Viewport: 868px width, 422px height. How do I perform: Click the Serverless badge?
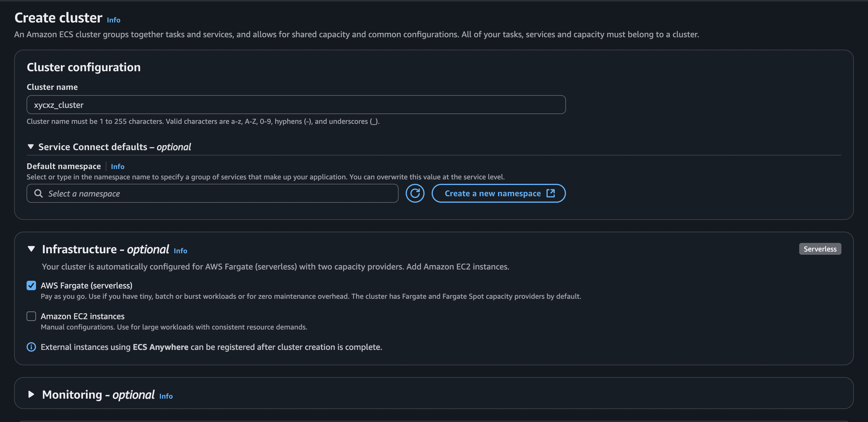point(820,249)
